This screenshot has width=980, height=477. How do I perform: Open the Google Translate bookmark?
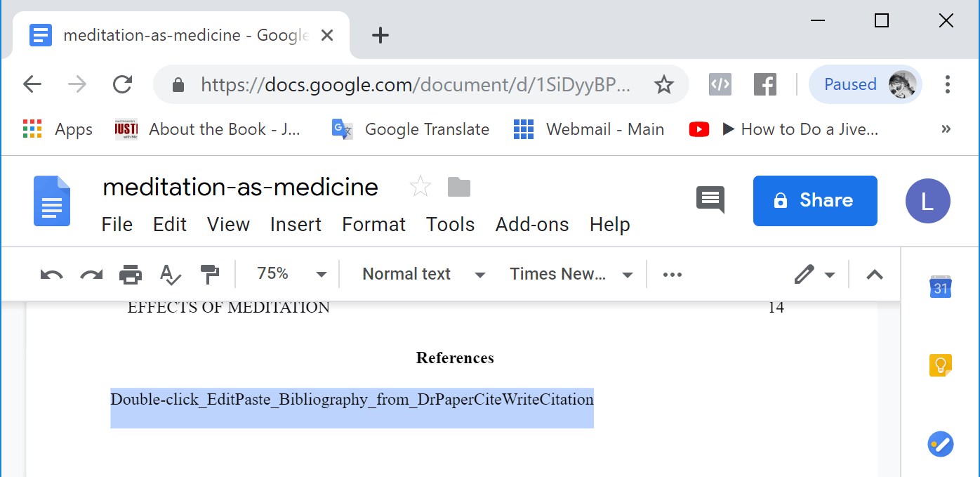pos(411,129)
